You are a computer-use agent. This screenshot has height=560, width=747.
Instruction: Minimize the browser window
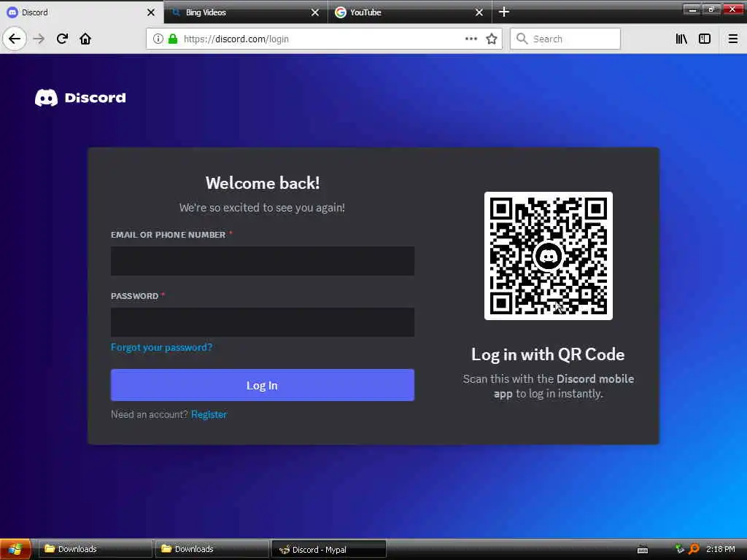pos(692,9)
